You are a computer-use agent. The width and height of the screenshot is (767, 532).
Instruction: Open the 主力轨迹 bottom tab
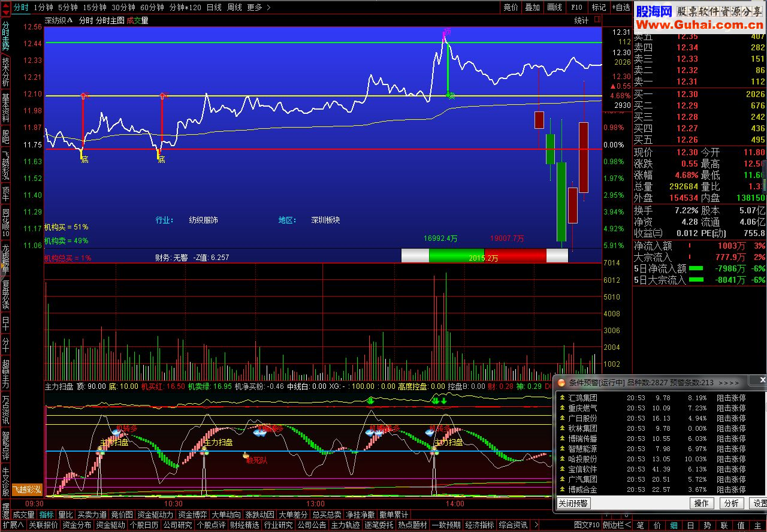tap(345, 525)
